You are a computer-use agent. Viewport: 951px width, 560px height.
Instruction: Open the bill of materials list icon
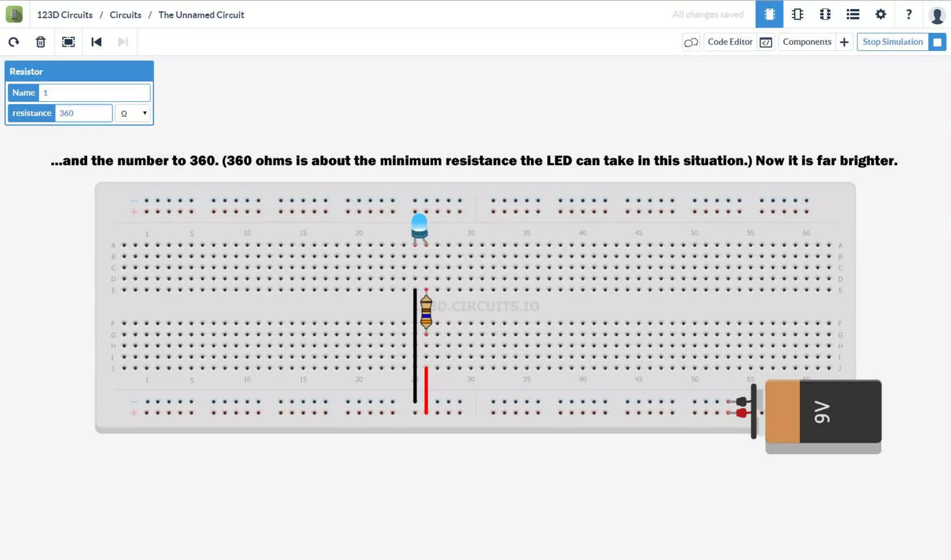point(853,14)
